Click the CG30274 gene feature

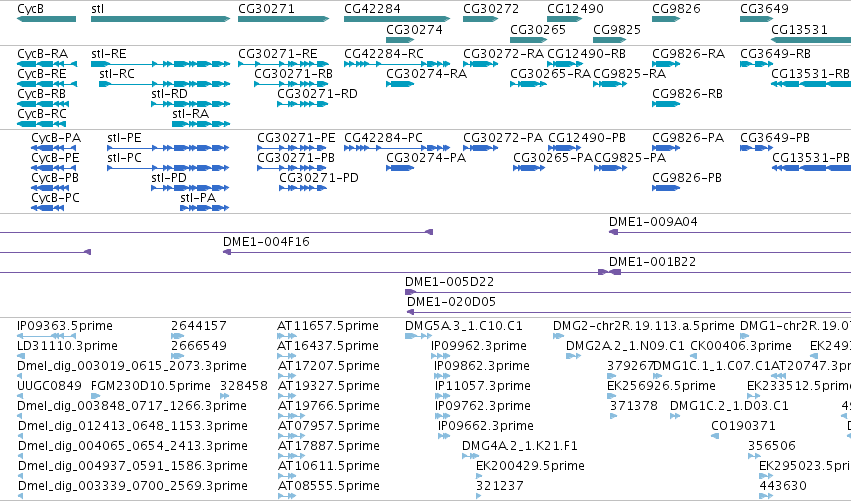click(400, 40)
